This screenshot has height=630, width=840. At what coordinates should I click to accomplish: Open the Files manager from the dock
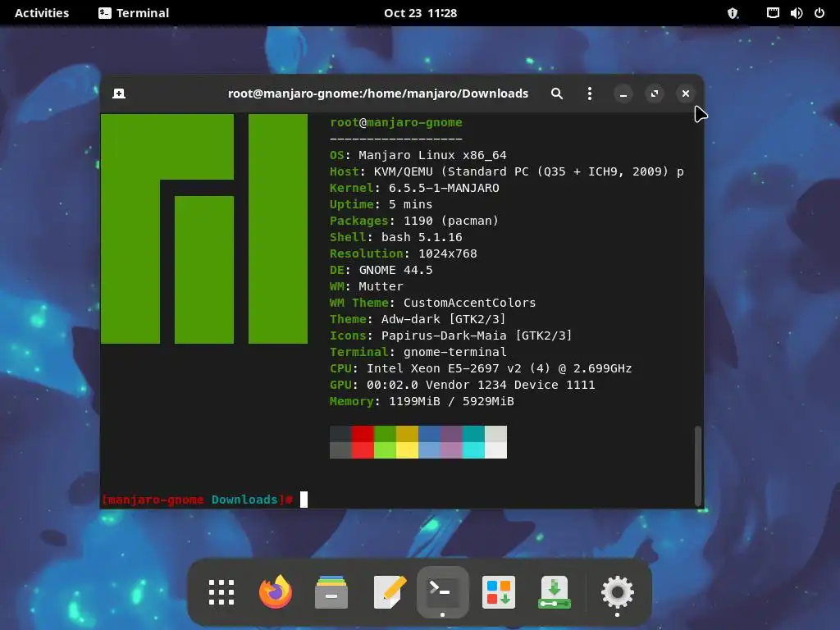coord(331,592)
